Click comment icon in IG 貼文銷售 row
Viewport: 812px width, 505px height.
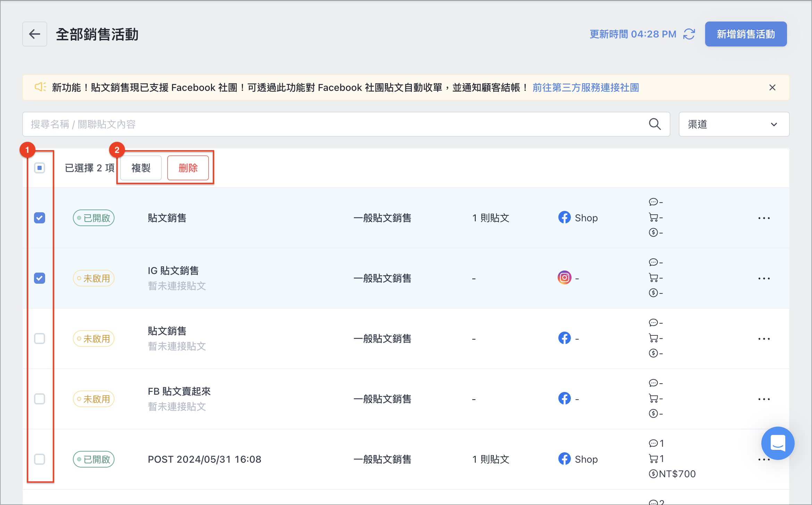pyautogui.click(x=653, y=262)
